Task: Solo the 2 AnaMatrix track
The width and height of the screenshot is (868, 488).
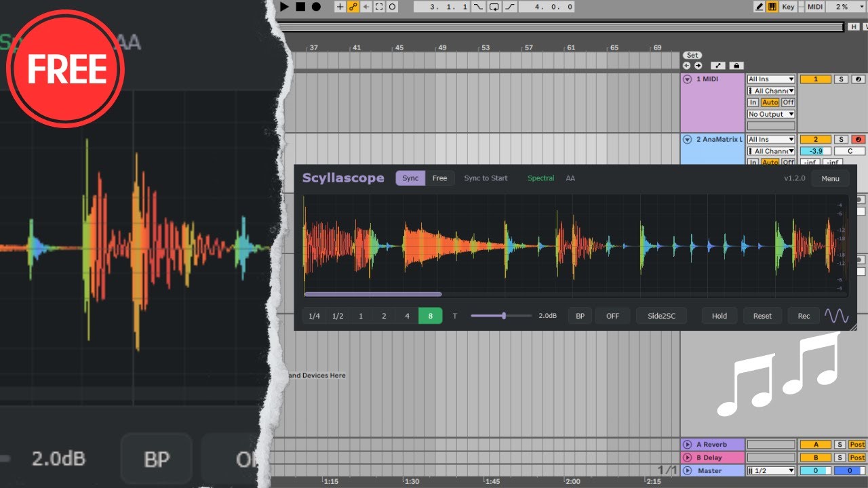Action: tap(841, 140)
